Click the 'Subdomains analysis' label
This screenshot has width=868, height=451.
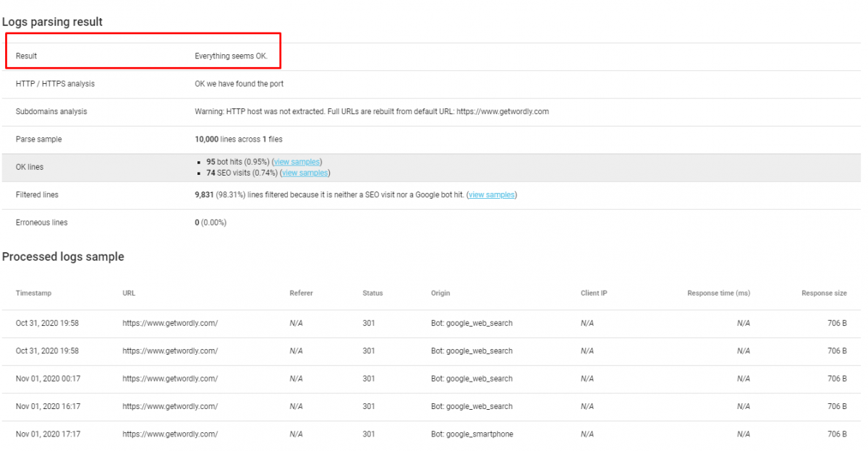pos(51,112)
